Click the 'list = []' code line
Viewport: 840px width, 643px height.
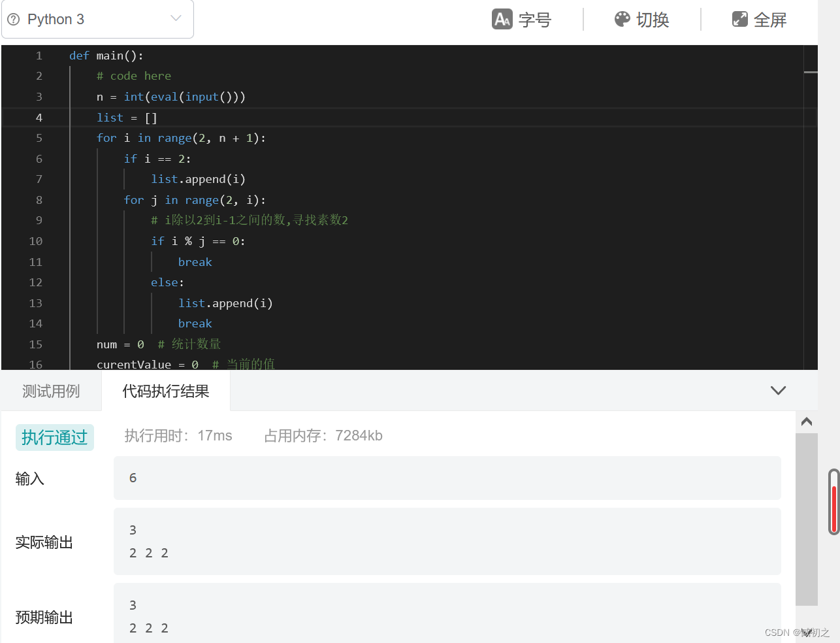pos(127,118)
